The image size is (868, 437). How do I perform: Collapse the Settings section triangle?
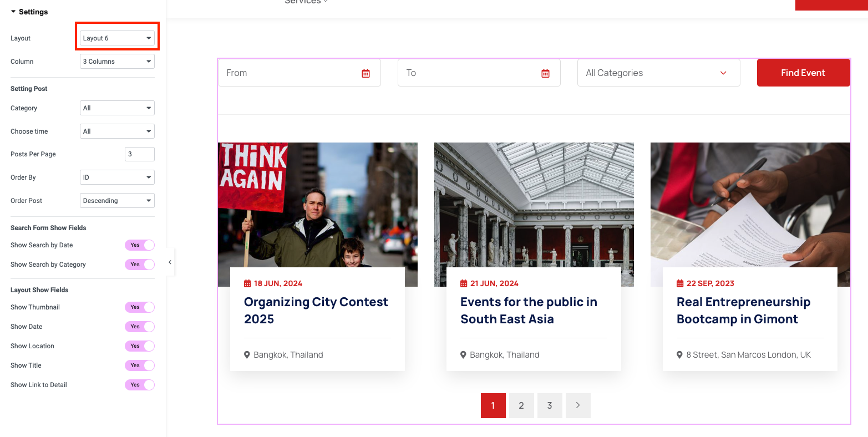(x=13, y=12)
